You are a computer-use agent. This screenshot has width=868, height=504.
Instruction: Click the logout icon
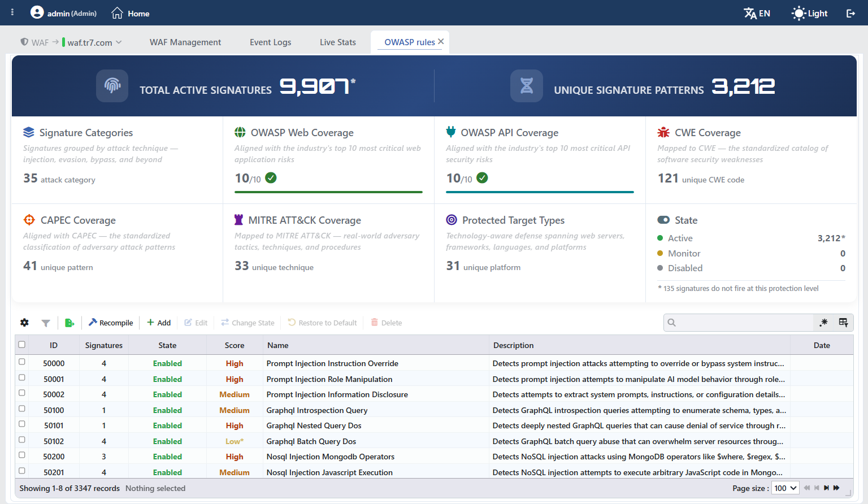850,13
